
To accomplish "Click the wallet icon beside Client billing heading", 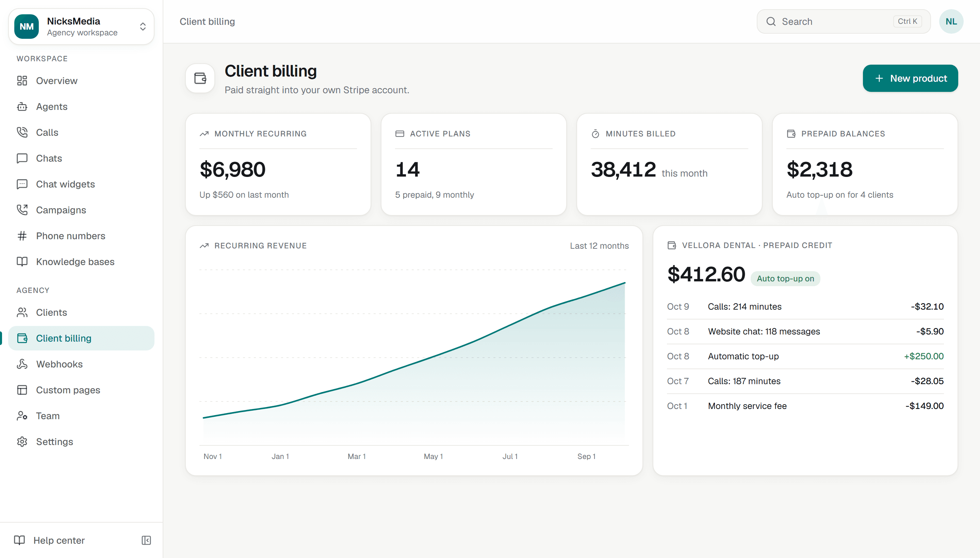I will pos(200,78).
